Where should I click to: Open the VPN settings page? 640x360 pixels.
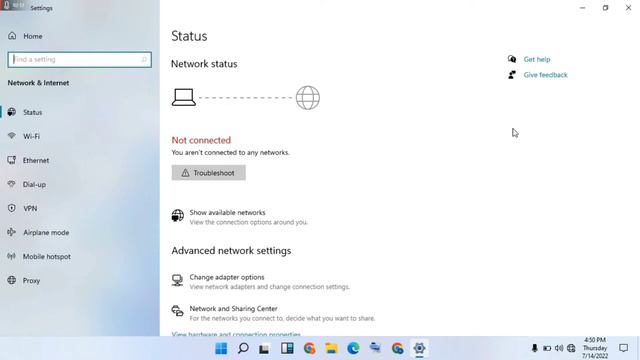point(30,209)
